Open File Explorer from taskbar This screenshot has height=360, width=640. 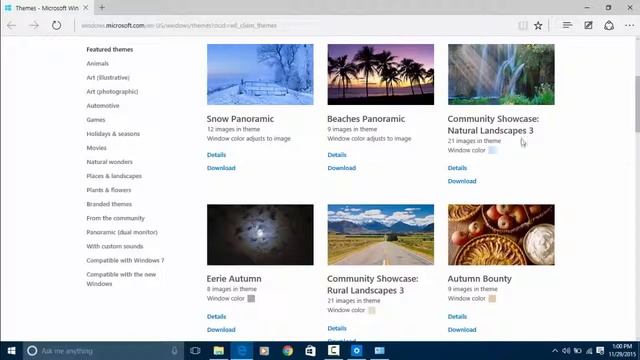click(219, 351)
